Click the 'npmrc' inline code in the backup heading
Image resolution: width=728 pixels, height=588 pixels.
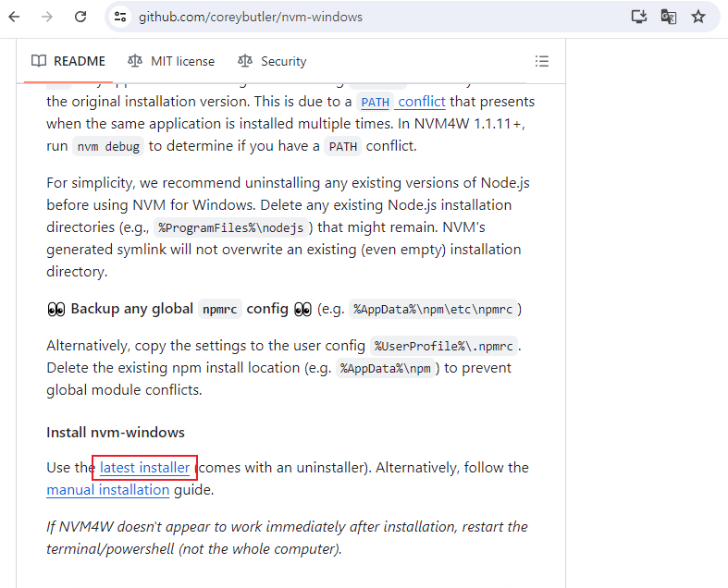tap(219, 309)
